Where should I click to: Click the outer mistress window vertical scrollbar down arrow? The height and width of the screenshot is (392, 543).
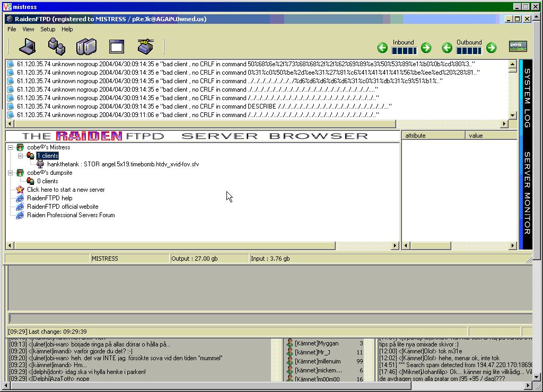point(537,378)
